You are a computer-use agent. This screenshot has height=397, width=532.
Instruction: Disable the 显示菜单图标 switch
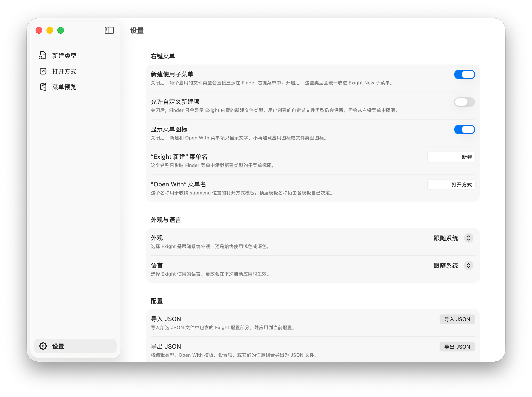464,129
